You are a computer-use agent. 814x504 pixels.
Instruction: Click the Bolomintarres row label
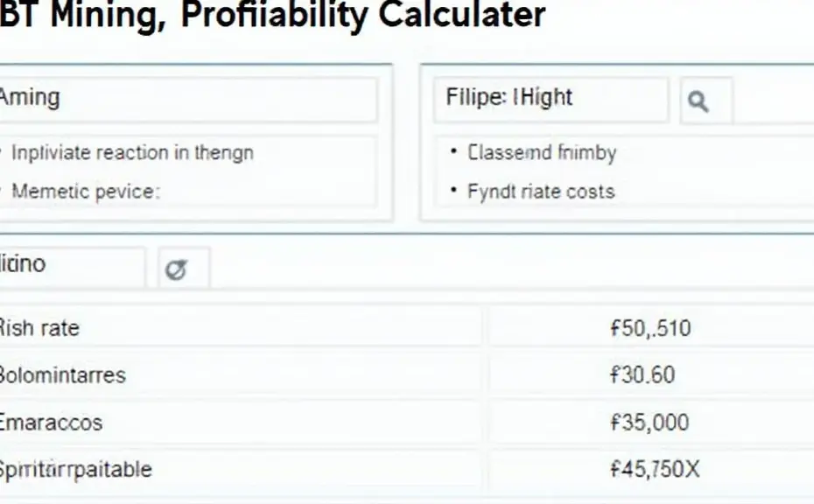pyautogui.click(x=63, y=375)
